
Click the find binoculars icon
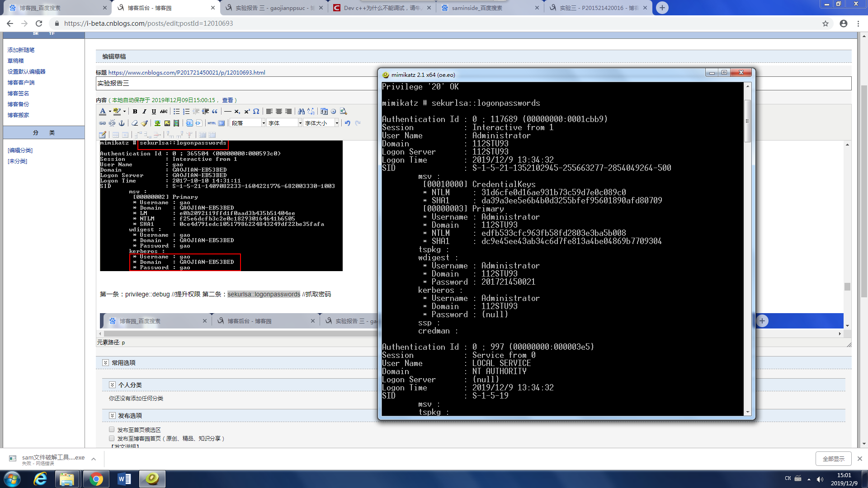301,112
